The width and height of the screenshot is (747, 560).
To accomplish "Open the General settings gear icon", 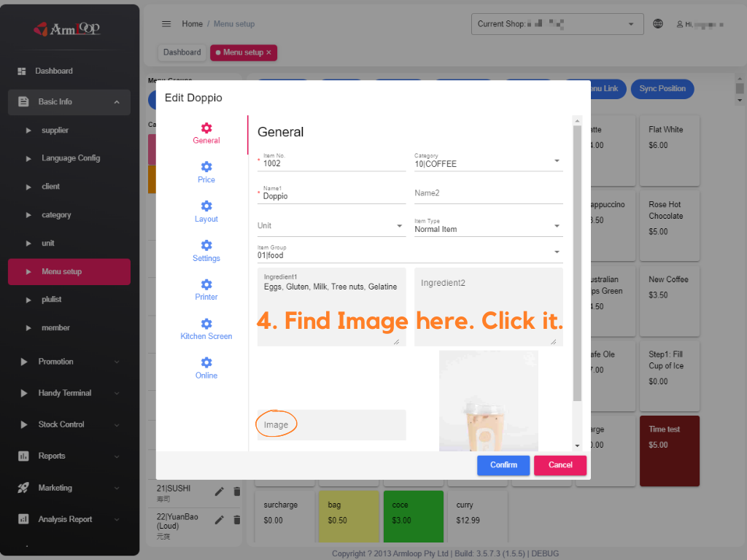I will pyautogui.click(x=206, y=128).
